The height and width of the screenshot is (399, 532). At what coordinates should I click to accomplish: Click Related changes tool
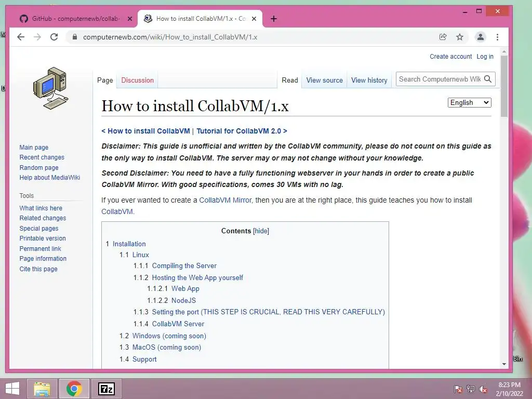coord(43,218)
